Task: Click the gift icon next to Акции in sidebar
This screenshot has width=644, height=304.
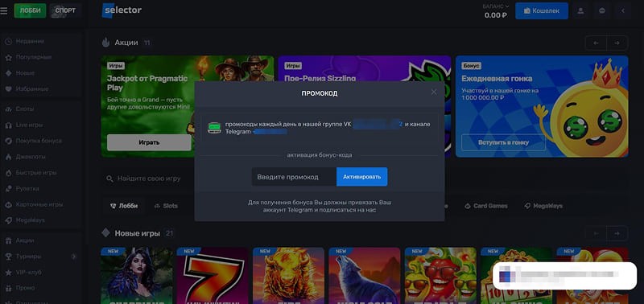Action: point(8,240)
